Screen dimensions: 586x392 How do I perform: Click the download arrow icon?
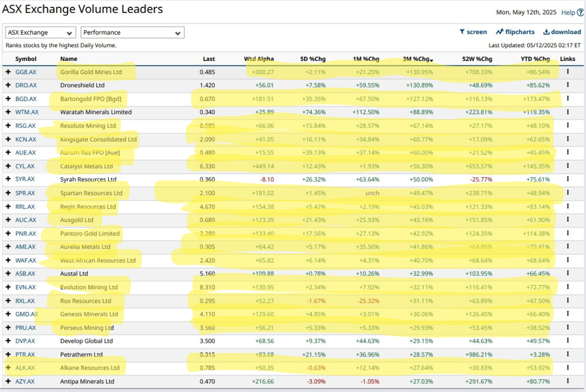click(546, 32)
